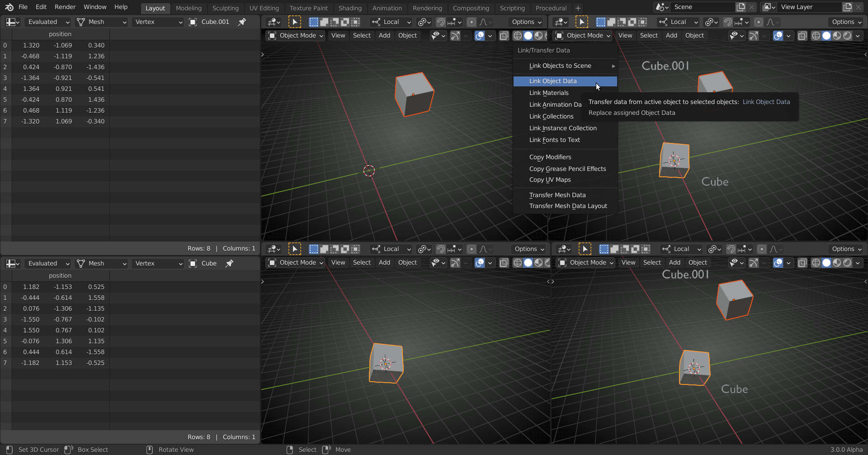
Task: Click the gizmo icon in bottom-left viewport header
Action: coord(455,262)
